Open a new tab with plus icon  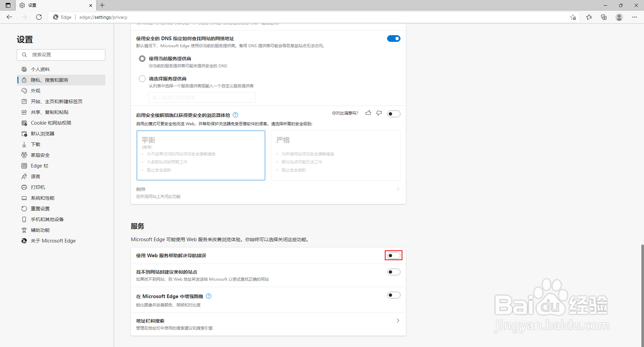[102, 5]
